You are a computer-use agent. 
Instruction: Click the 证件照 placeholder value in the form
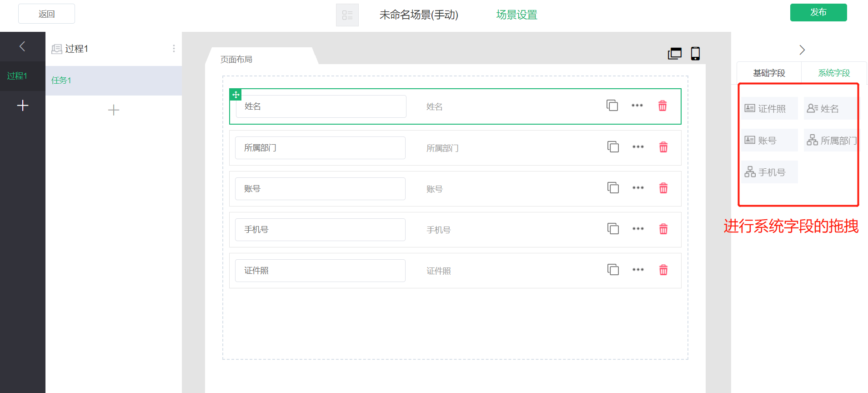[438, 271]
